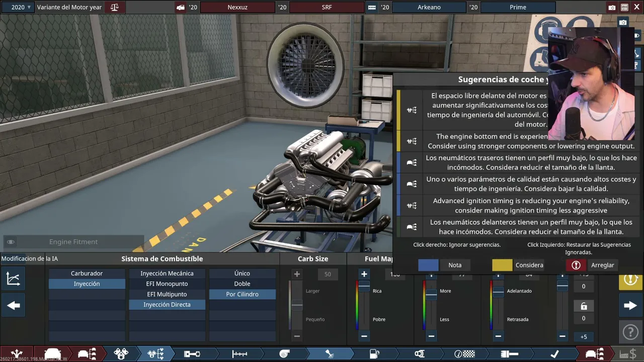Image resolution: width=644 pixels, height=362 pixels.
Task: Choose EFI Monopunto injection type
Action: click(167, 284)
